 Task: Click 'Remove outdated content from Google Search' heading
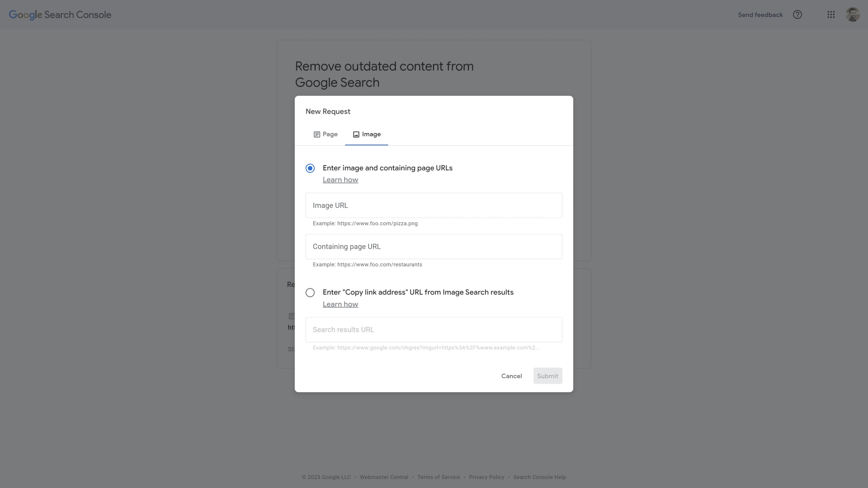pyautogui.click(x=384, y=74)
